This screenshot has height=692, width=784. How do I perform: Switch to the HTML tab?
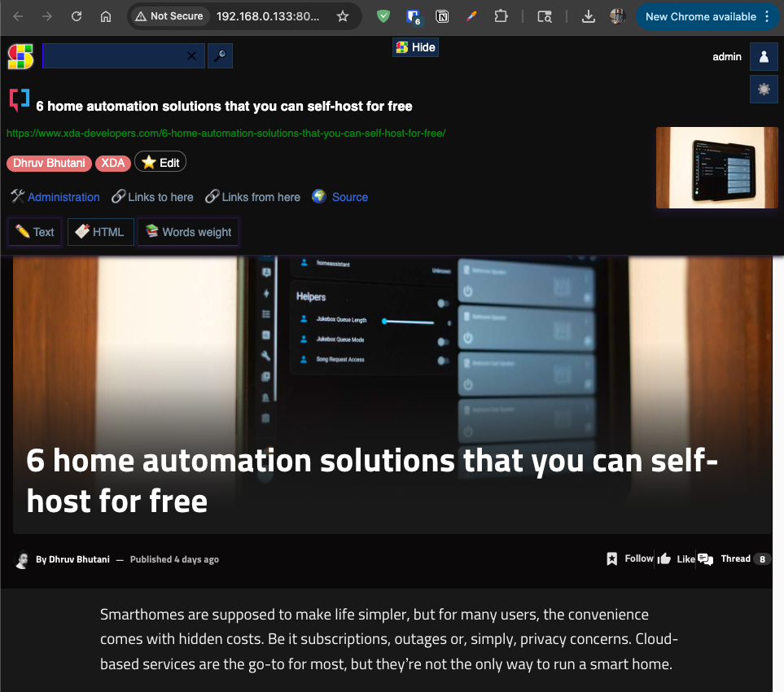pos(100,232)
